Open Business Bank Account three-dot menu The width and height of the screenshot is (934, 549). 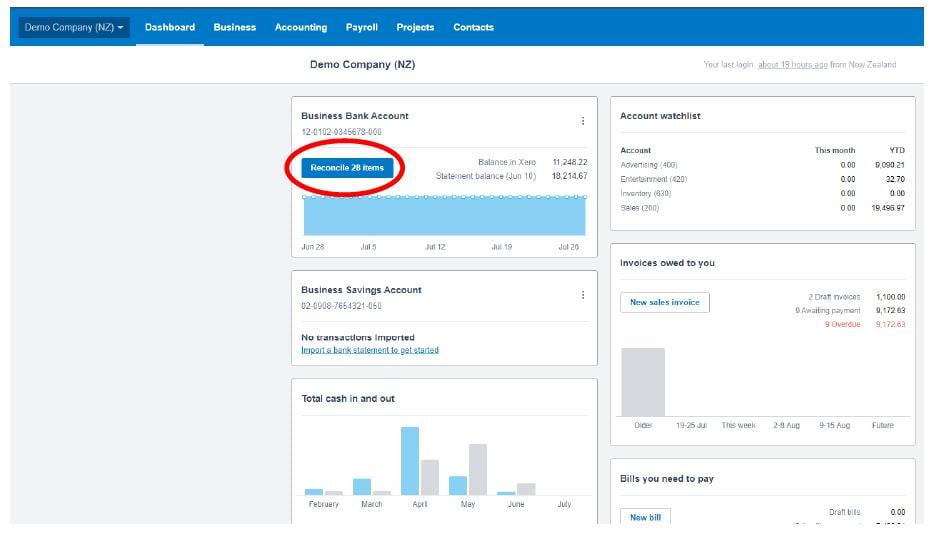pyautogui.click(x=583, y=122)
